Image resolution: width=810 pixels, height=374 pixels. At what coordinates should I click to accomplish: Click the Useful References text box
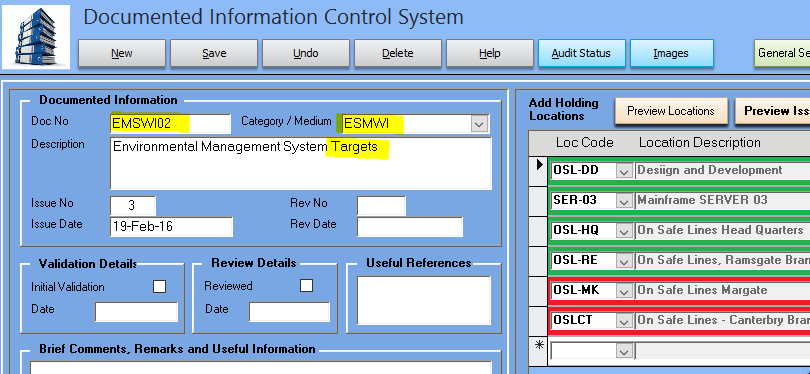(x=424, y=301)
